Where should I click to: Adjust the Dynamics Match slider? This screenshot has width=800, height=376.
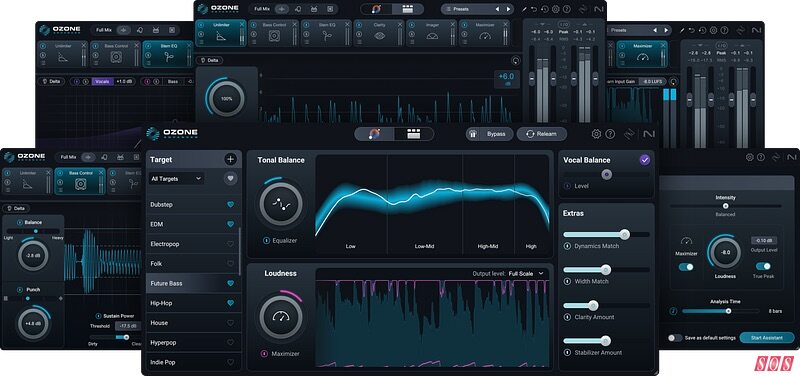[x=606, y=234]
